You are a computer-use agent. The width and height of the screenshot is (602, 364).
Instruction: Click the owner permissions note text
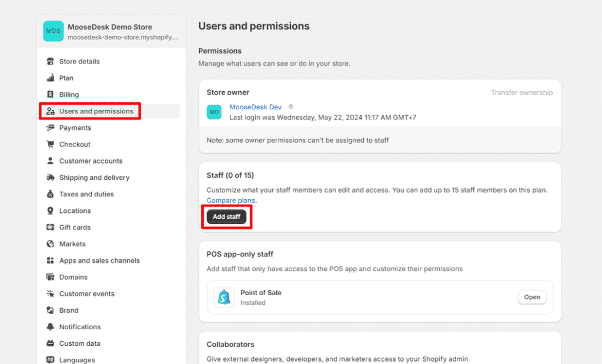pyautogui.click(x=298, y=140)
